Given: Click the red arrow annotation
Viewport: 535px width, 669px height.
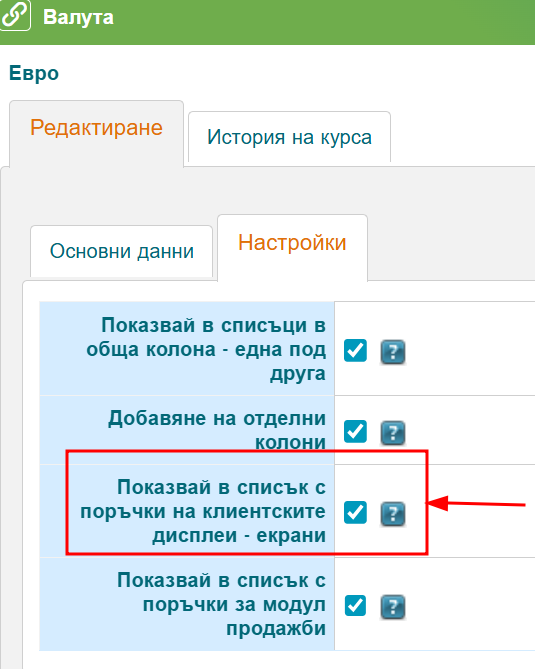Looking at the screenshot, I should (x=476, y=503).
